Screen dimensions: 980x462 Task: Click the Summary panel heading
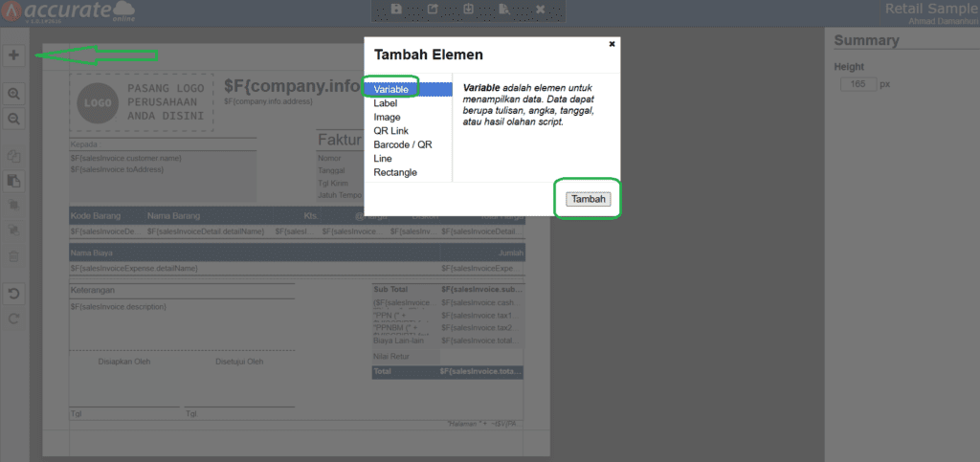[x=866, y=40]
